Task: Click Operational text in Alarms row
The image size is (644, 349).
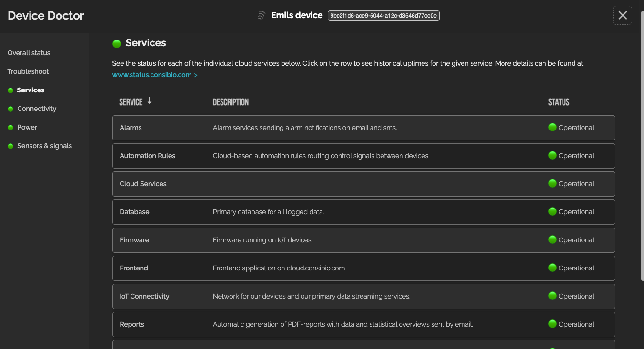Action: (576, 128)
